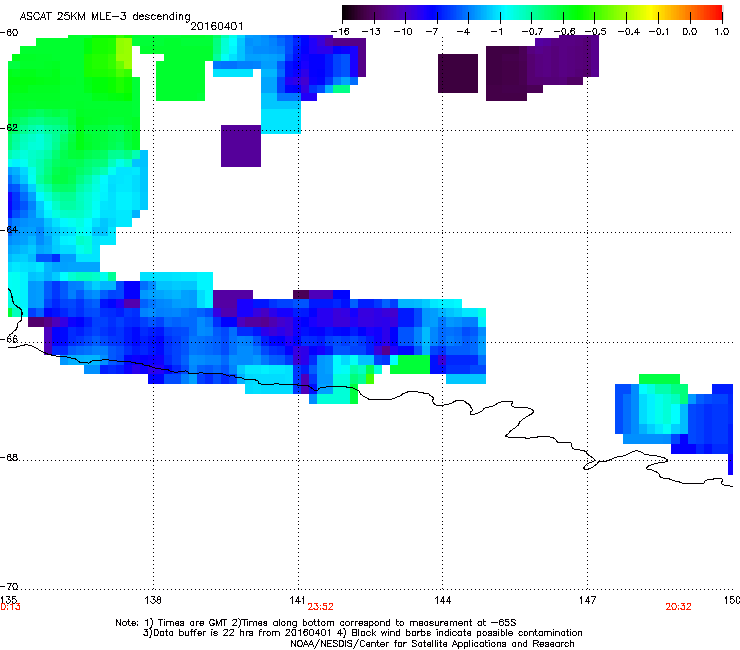The image size is (740, 650).
Task: Click the -13 colorbar tick label
Action: (371, 31)
